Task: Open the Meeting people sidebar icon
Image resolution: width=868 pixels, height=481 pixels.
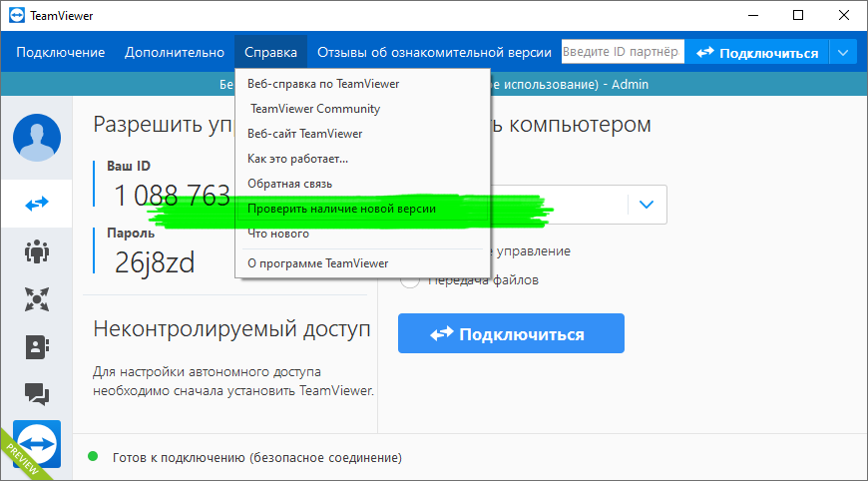Action: tap(37, 251)
